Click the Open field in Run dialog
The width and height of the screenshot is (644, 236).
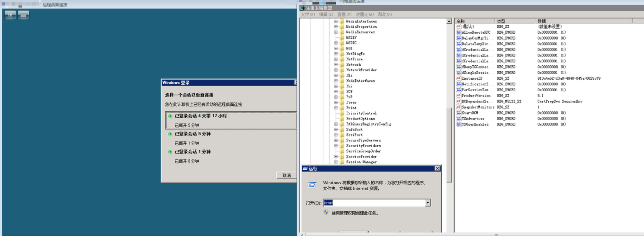[x=375, y=203]
